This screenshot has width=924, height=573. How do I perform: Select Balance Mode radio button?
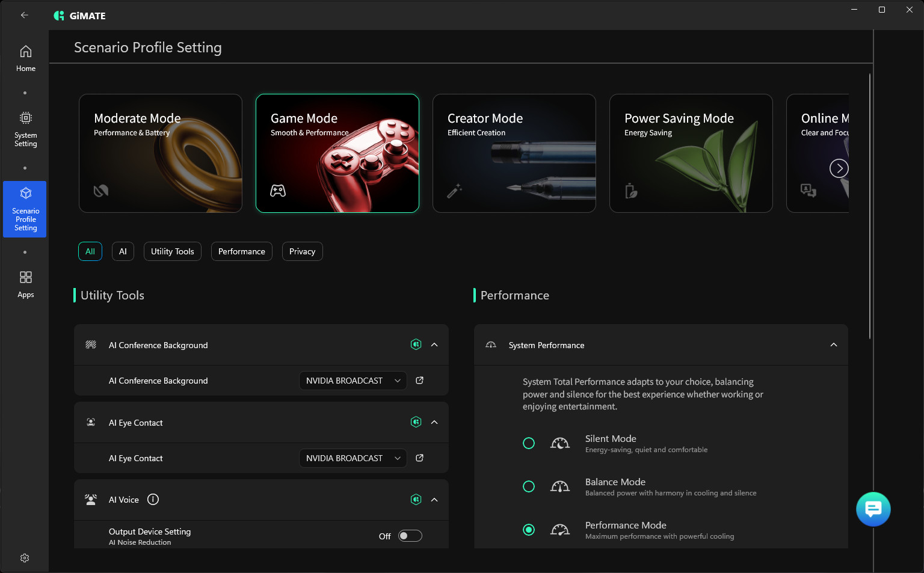coord(529,486)
